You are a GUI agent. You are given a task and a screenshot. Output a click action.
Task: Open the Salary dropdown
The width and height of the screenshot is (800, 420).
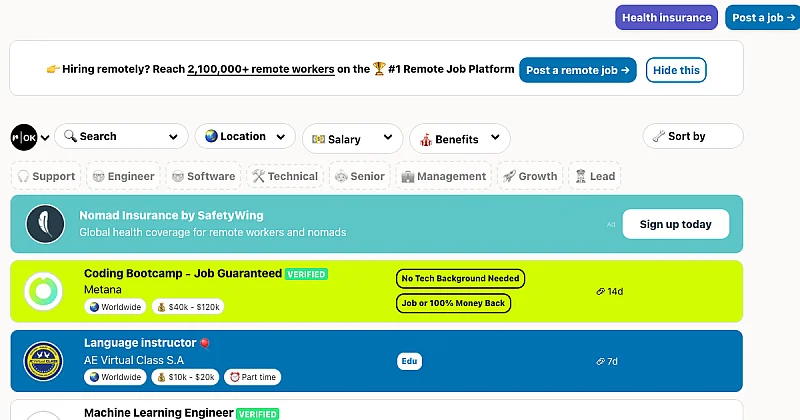pyautogui.click(x=352, y=139)
